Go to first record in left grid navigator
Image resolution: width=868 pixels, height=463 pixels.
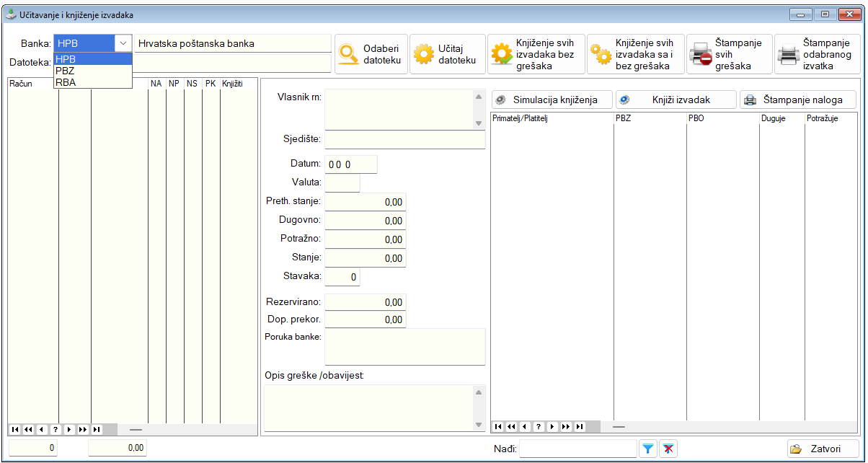[x=15, y=429]
